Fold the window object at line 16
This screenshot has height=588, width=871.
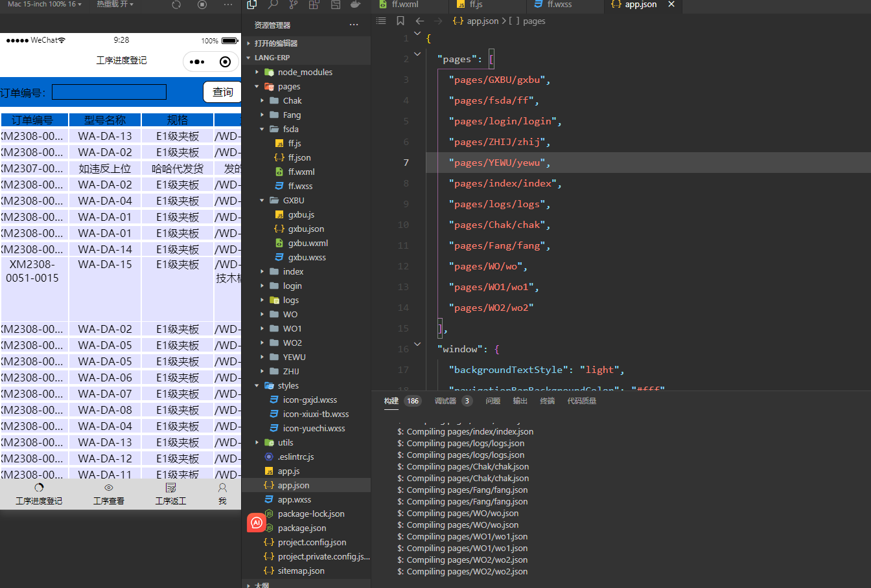point(417,344)
